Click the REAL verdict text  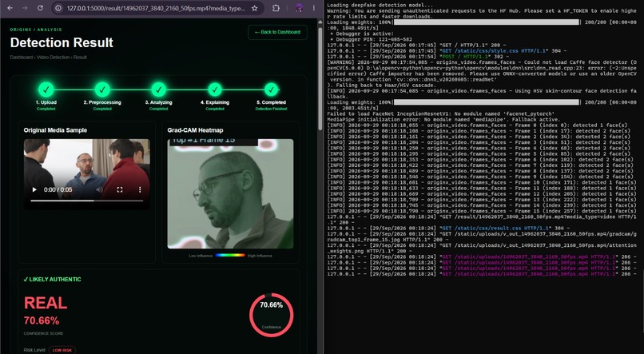(46, 303)
